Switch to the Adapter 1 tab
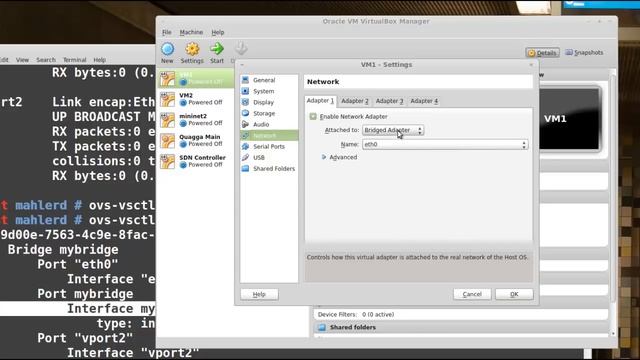Image resolution: width=640 pixels, height=360 pixels. point(320,100)
